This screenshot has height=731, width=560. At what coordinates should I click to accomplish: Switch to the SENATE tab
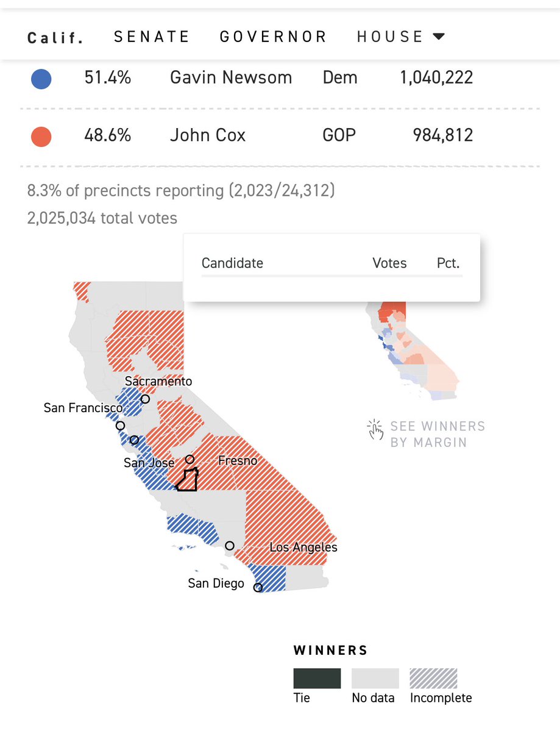tap(152, 37)
